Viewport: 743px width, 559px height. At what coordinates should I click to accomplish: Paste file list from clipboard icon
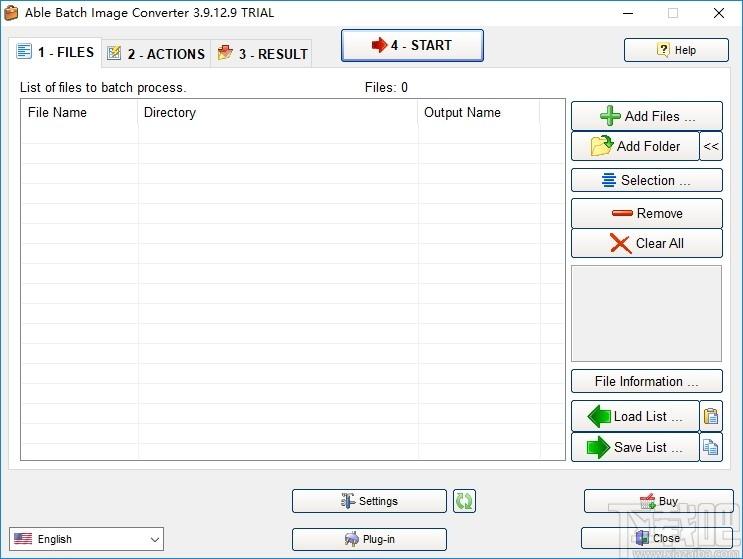click(x=711, y=416)
